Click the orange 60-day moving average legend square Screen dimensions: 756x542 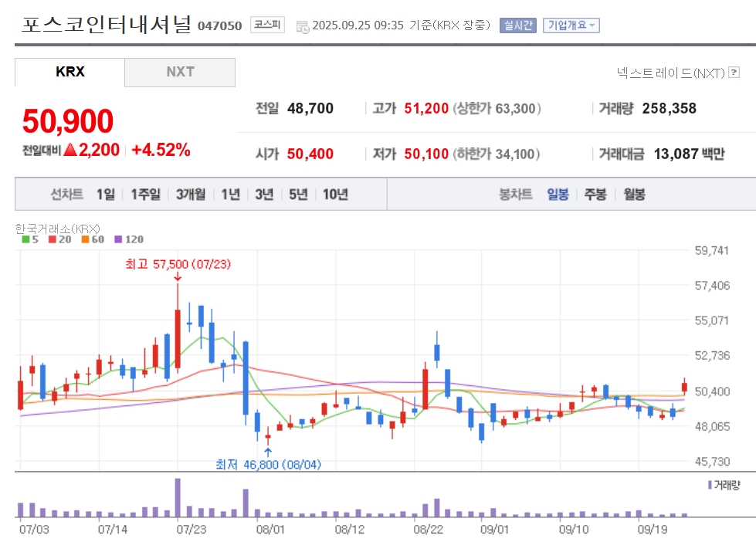tap(85, 239)
